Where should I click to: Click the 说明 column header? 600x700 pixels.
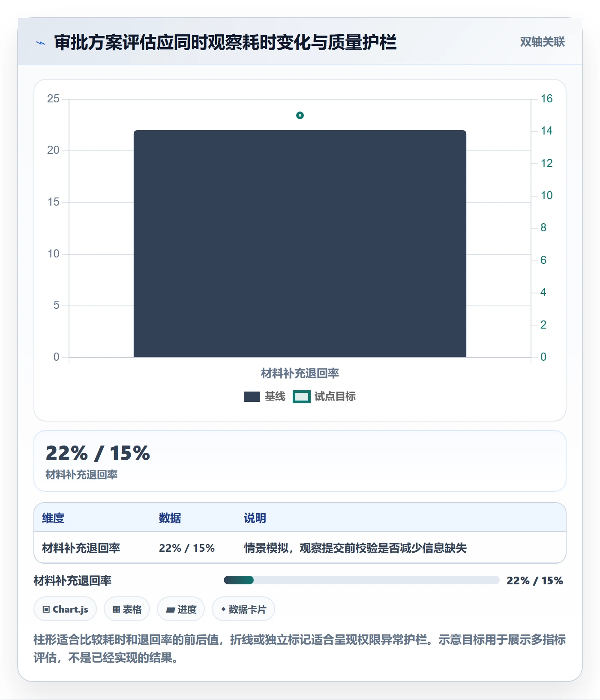(255, 518)
